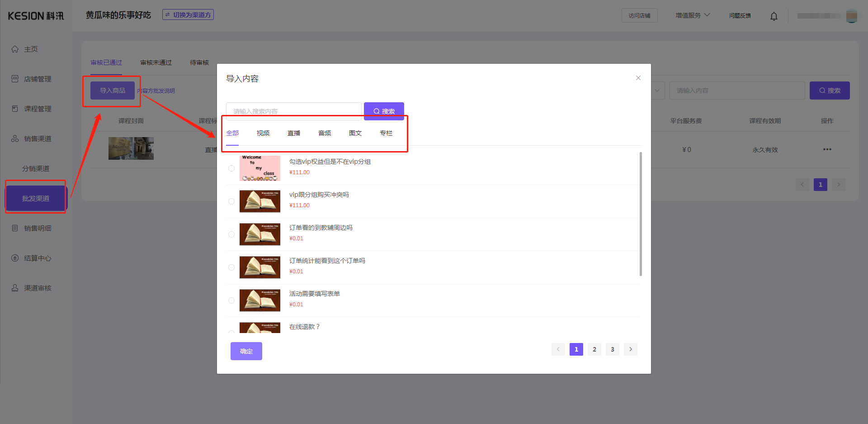This screenshot has width=868, height=424.
Task: Click the notification bell icon
Action: [774, 16]
